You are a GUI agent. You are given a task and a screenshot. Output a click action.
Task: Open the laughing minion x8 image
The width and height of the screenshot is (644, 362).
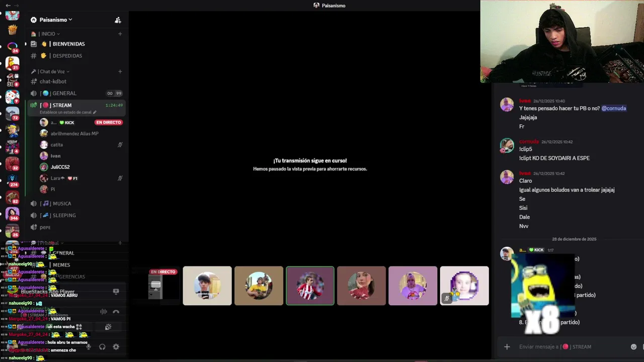tap(542, 294)
